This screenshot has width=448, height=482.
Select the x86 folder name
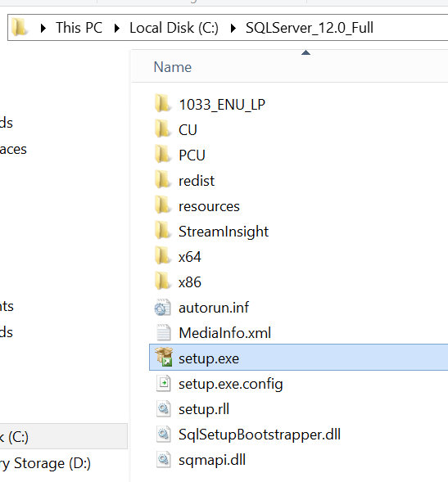tap(190, 282)
